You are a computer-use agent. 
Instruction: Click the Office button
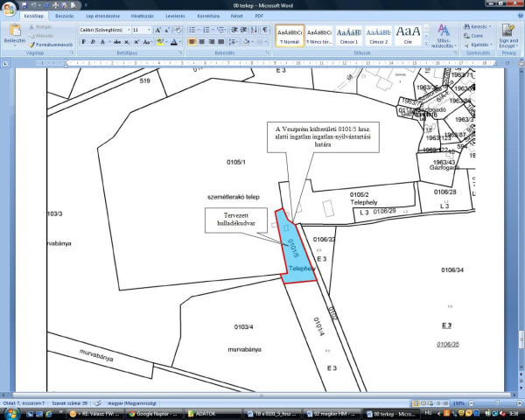10,8
